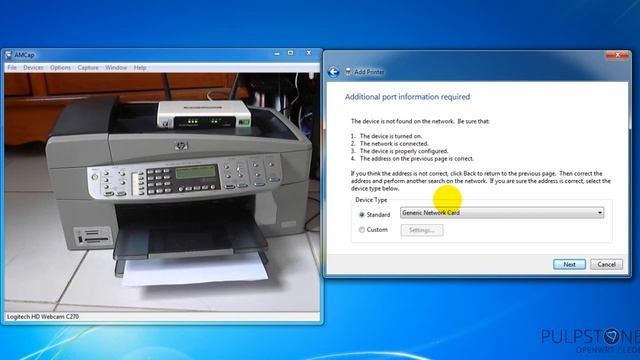
Task: Open the Help menu in AMCap
Action: click(x=140, y=67)
